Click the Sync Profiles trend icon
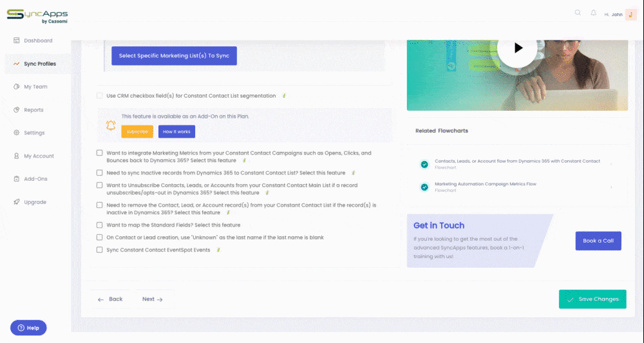Image resolution: width=644 pixels, height=343 pixels. coord(17,64)
